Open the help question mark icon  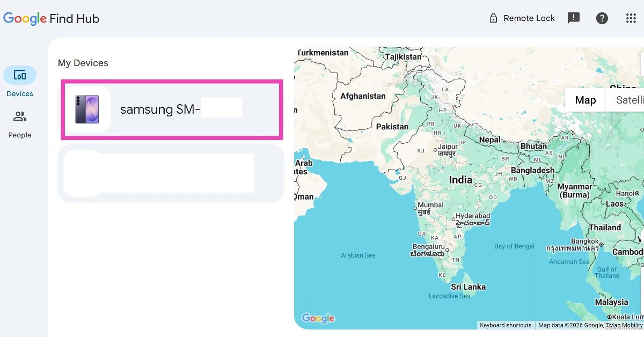click(602, 18)
